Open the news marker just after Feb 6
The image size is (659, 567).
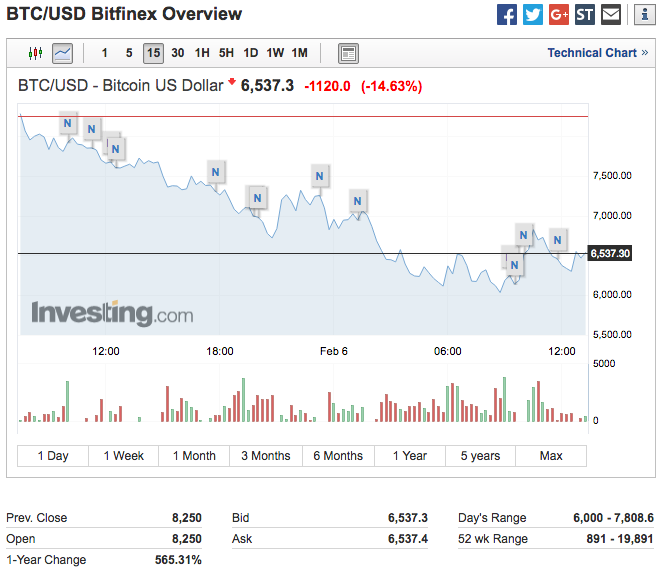pyautogui.click(x=358, y=201)
